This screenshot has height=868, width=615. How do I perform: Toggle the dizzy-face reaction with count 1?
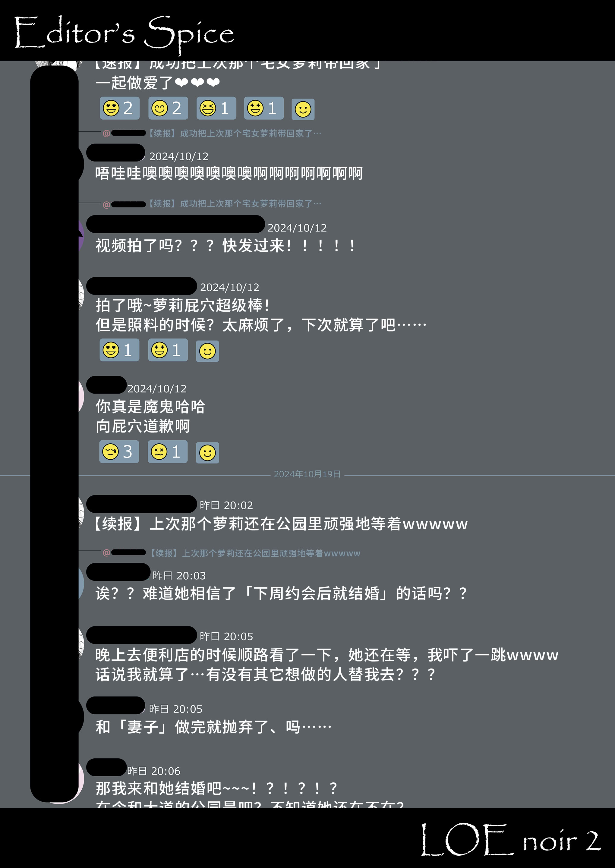(167, 451)
